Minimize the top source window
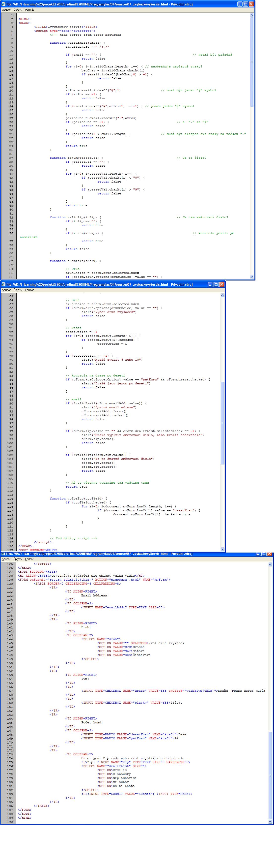 tap(240, 4)
